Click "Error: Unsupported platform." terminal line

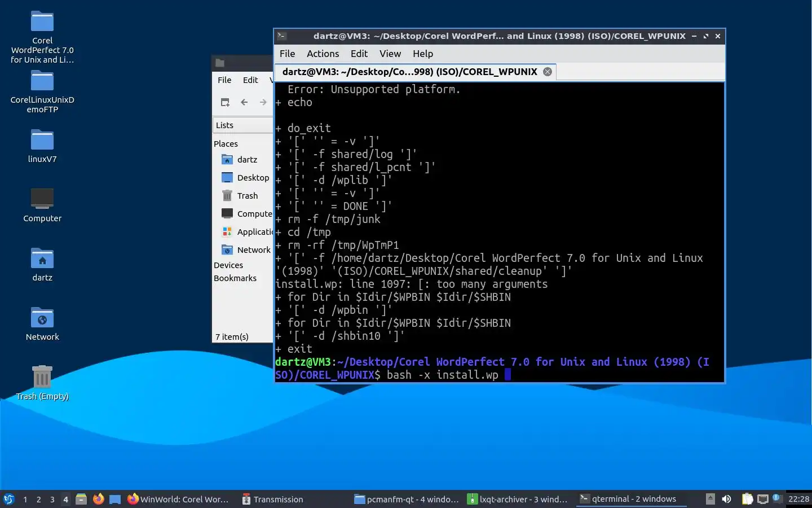(374, 89)
